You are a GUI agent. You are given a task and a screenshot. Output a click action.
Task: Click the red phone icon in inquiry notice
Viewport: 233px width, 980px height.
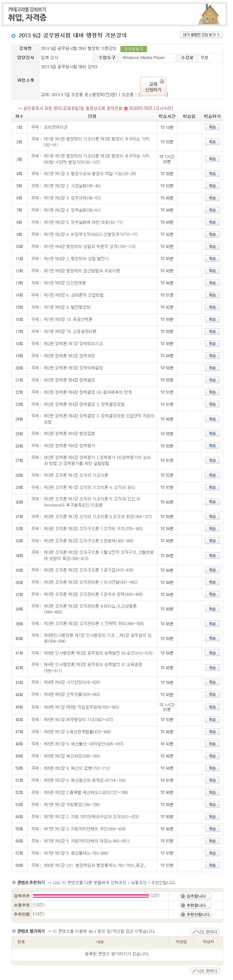(x=126, y=108)
